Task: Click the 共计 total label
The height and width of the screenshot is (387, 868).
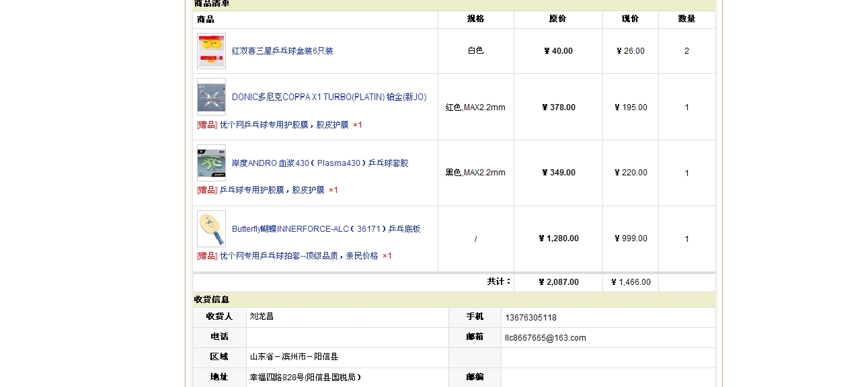Action: tap(499, 282)
